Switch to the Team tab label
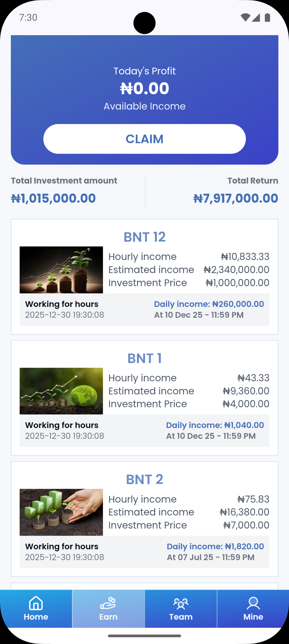289x644 pixels. click(x=181, y=617)
